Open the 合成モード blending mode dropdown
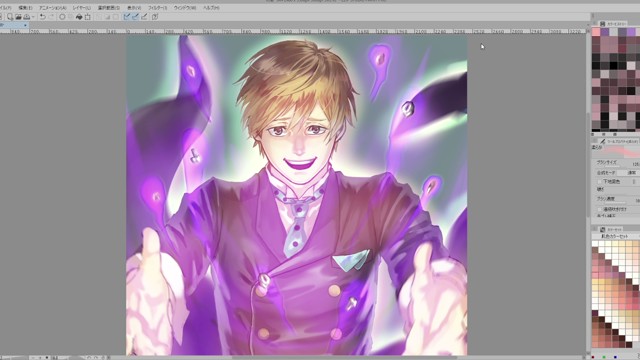The image size is (640, 360). tap(632, 173)
